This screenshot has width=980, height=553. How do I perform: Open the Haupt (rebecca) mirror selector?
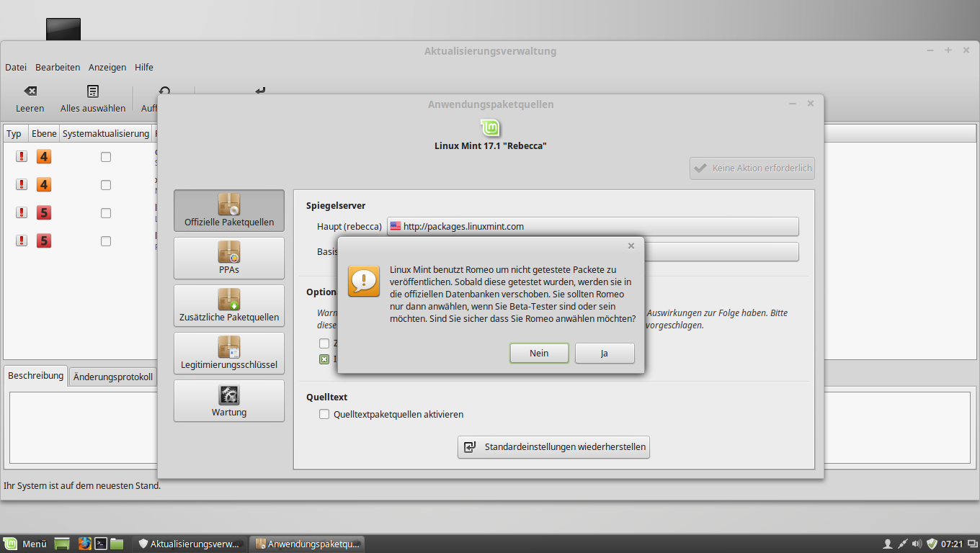tap(593, 226)
